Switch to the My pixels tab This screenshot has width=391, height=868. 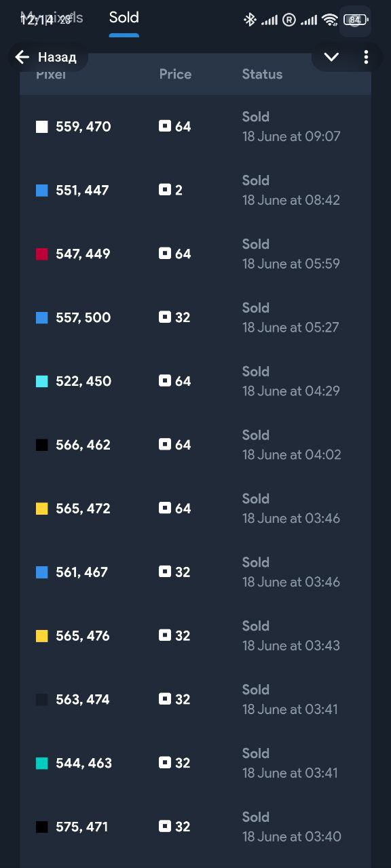(52, 18)
